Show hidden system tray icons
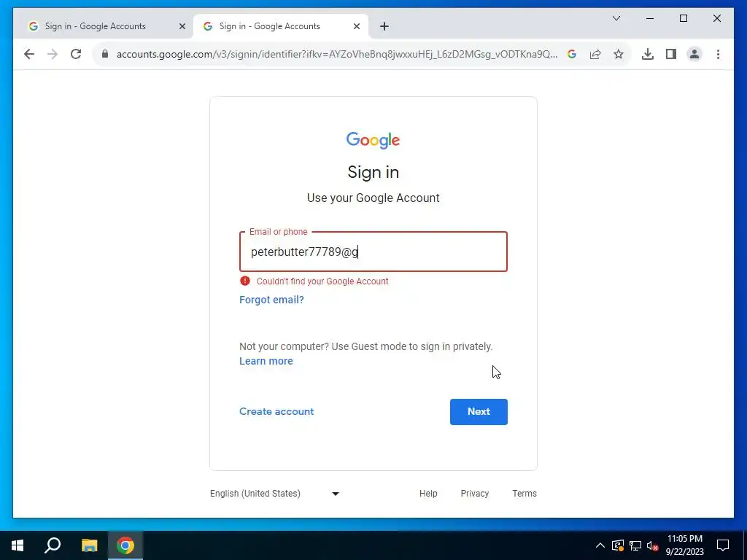The width and height of the screenshot is (747, 560). click(600, 545)
